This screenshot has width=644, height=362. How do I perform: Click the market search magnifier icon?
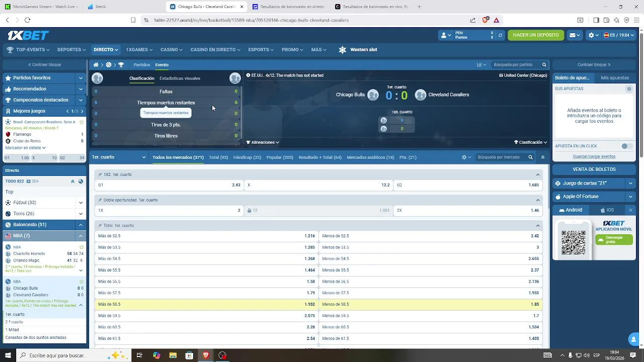(530, 157)
